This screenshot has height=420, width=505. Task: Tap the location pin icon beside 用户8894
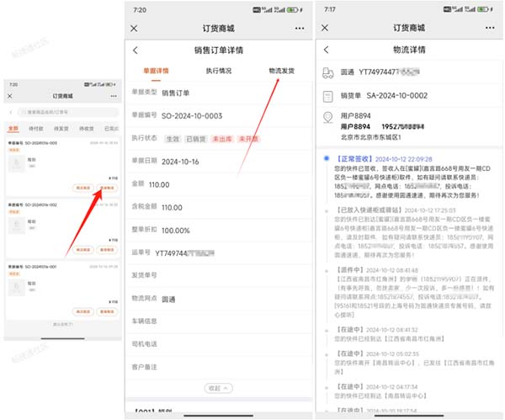click(327, 120)
